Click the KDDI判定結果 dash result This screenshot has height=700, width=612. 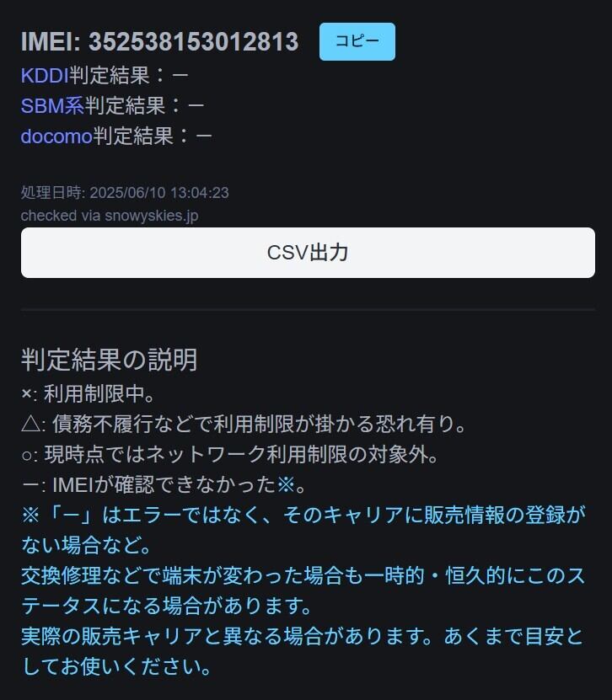click(x=180, y=76)
